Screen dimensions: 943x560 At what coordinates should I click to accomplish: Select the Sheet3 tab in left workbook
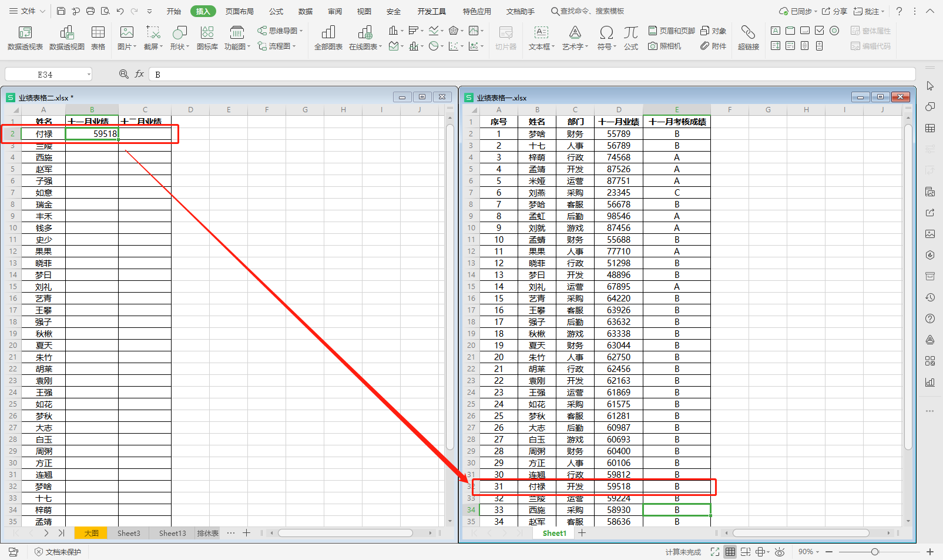129,533
